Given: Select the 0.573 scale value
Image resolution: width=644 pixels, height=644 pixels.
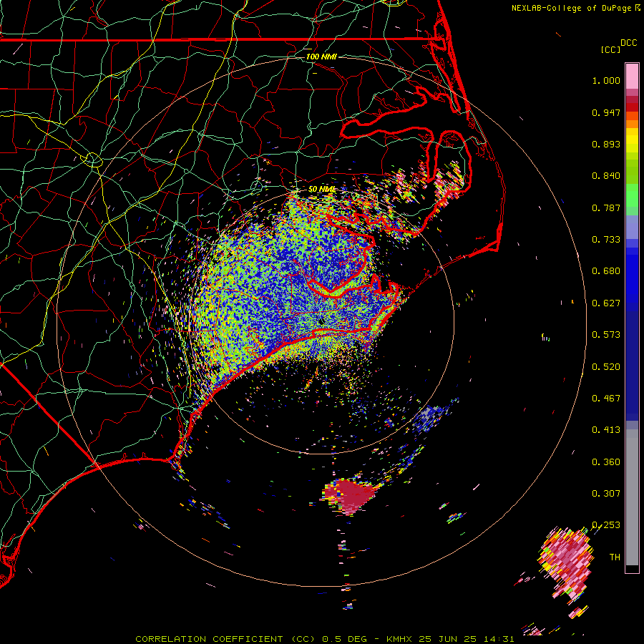Looking at the screenshot, I should point(606,335).
